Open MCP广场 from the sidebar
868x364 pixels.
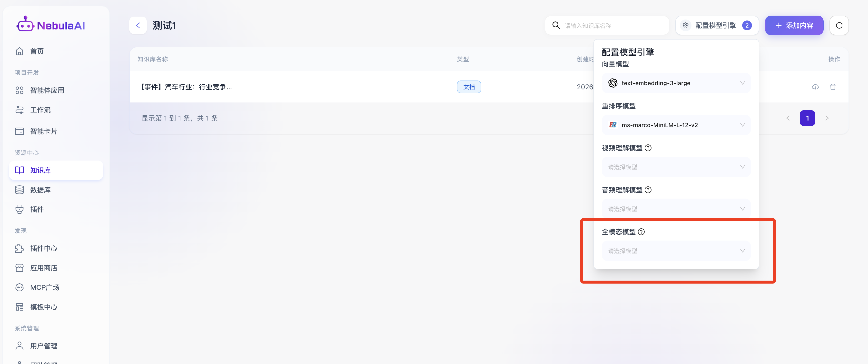point(44,287)
